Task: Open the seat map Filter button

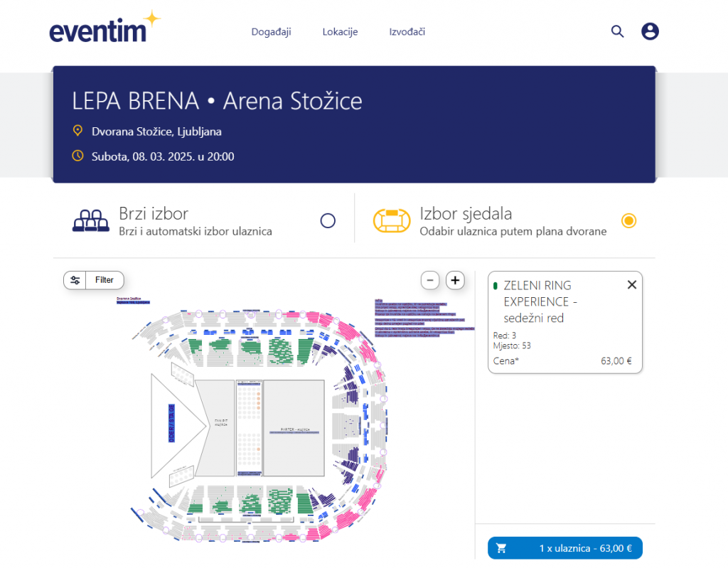Action: coord(94,280)
